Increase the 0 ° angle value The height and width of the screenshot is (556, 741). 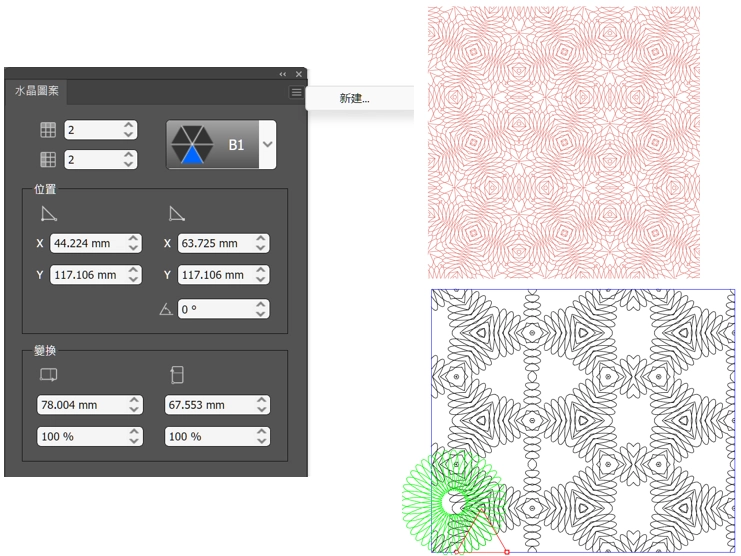coord(261,305)
